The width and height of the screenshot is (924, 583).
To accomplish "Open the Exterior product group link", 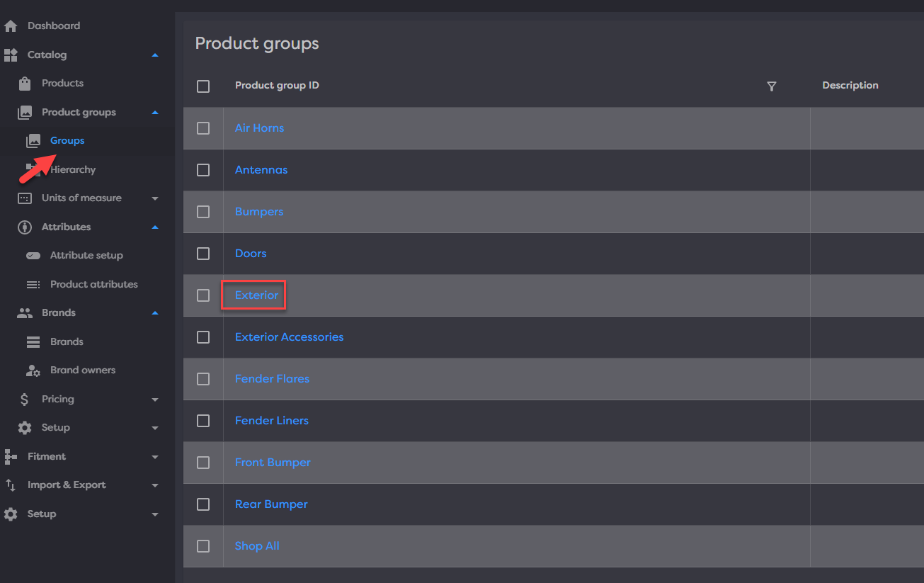I will (x=256, y=295).
